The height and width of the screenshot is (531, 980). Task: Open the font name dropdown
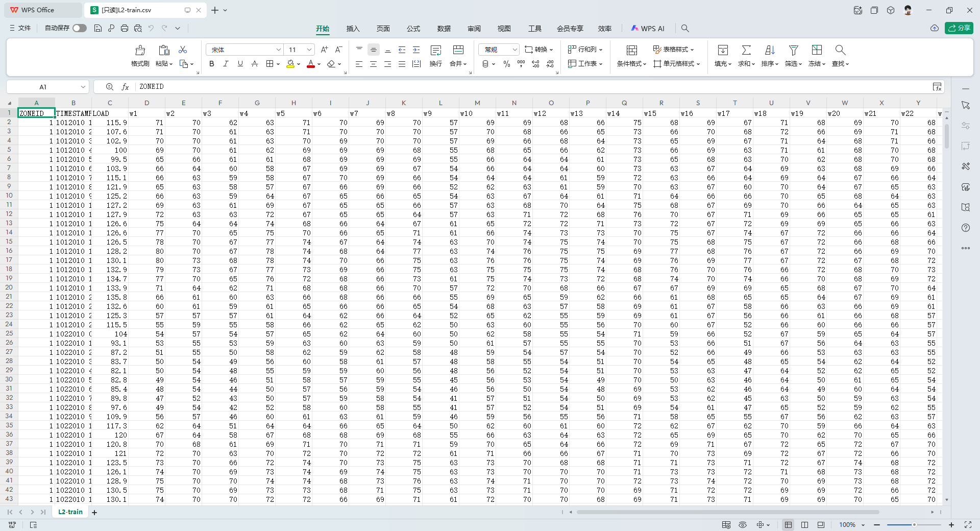pos(279,50)
